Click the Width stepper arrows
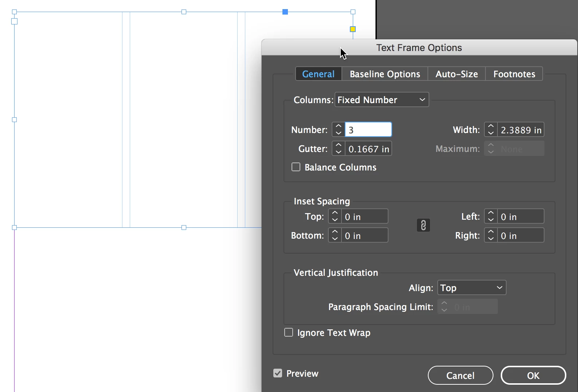Image resolution: width=578 pixels, height=392 pixels. 491,129
